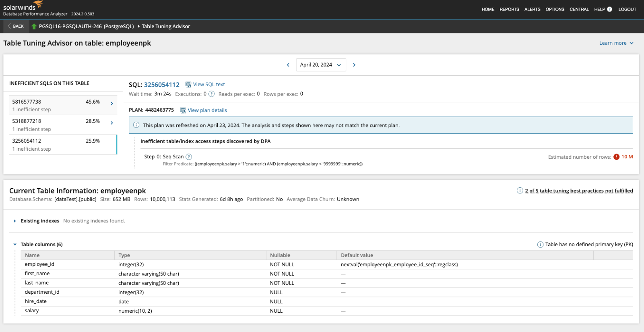Expand the Existing indexes section

point(15,221)
